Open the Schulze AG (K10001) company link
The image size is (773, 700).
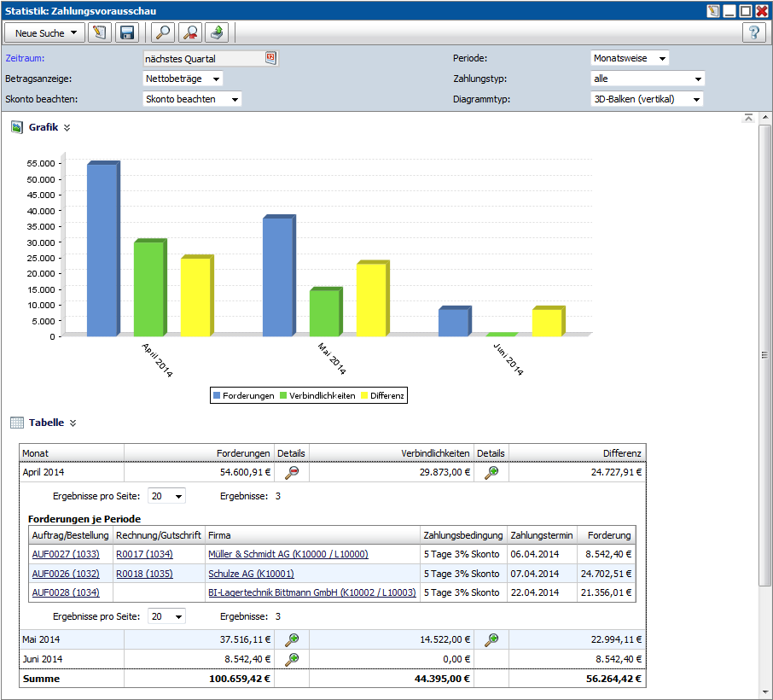tap(251, 574)
